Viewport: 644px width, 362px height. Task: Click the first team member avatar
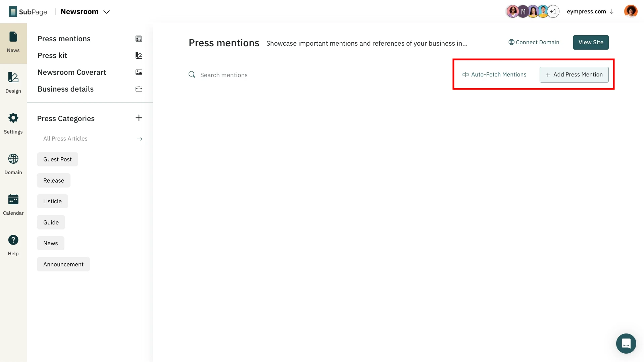[512, 11]
